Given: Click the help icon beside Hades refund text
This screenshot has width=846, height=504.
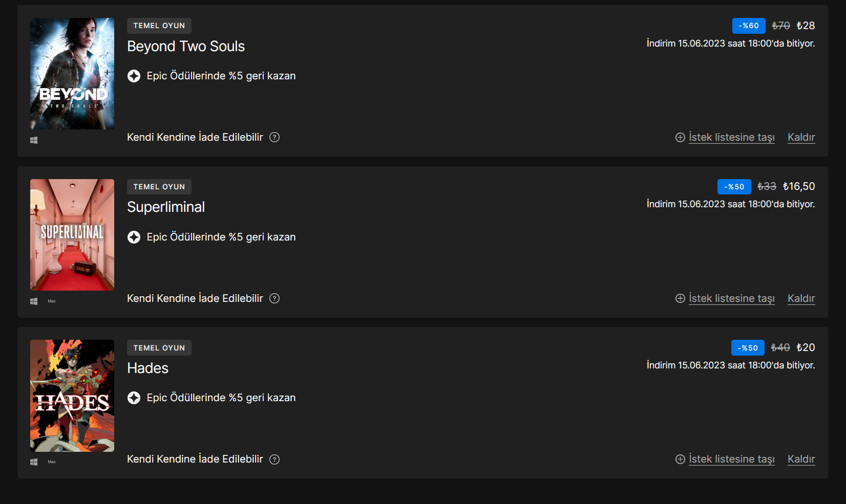Looking at the screenshot, I should [x=274, y=459].
